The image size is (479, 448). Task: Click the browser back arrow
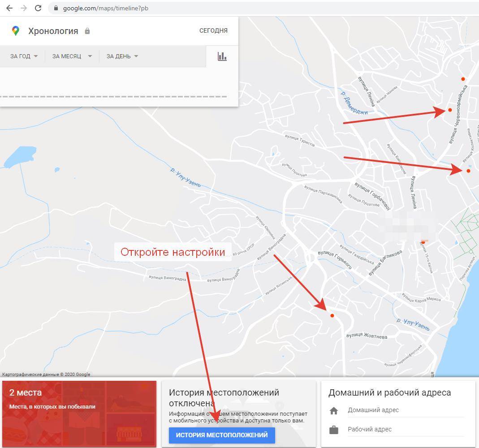(x=9, y=8)
